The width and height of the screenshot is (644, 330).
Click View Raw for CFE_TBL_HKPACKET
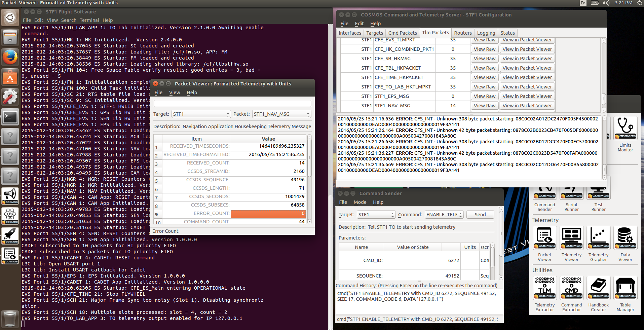pyautogui.click(x=485, y=68)
